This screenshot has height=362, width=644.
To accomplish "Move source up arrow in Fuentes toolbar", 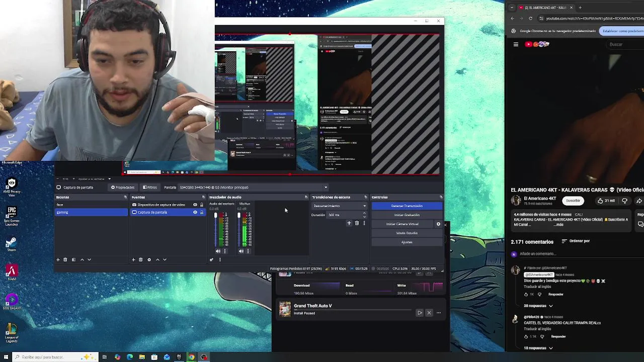I will click(x=157, y=259).
